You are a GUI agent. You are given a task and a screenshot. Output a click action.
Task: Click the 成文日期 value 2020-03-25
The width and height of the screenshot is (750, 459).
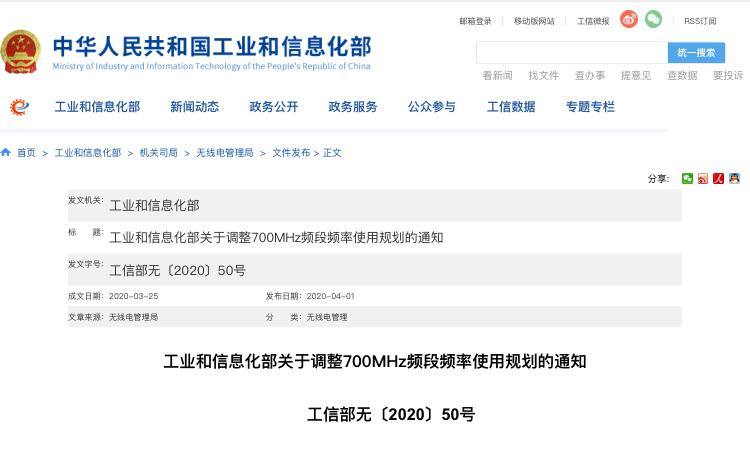point(133,296)
